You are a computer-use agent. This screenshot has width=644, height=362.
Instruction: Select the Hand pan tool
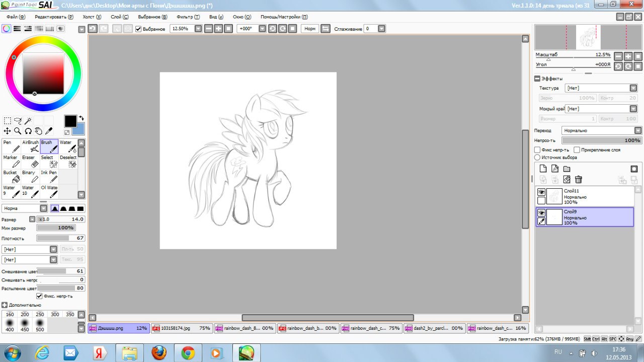pyautogui.click(x=39, y=131)
